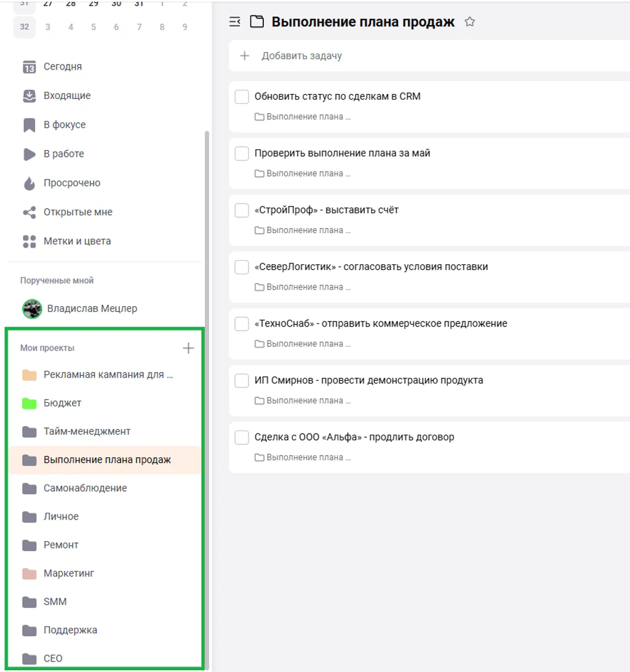Click the В фокусе bookmark icon
Screen dimensions: 630x672
(29, 125)
